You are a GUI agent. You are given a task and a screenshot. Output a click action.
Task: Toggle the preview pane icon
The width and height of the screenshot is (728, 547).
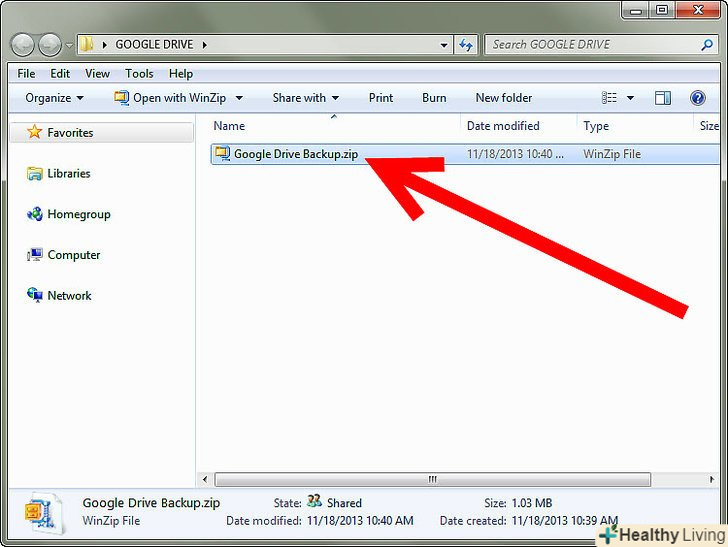tap(663, 98)
